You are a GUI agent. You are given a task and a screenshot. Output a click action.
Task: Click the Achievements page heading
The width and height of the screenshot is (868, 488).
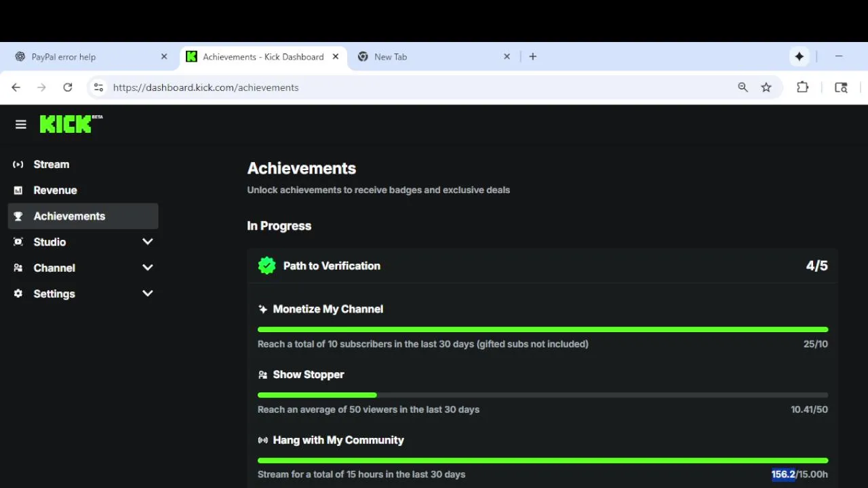[x=302, y=168]
